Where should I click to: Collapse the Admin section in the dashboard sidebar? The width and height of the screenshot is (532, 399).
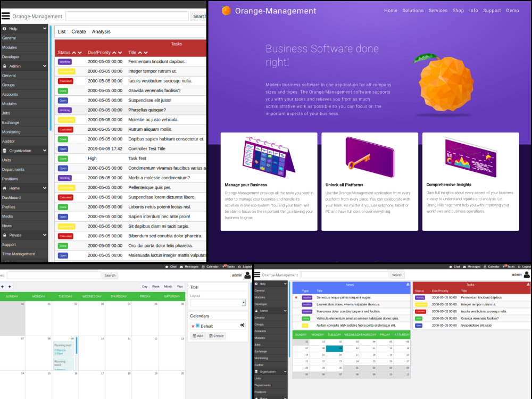(x=285, y=311)
